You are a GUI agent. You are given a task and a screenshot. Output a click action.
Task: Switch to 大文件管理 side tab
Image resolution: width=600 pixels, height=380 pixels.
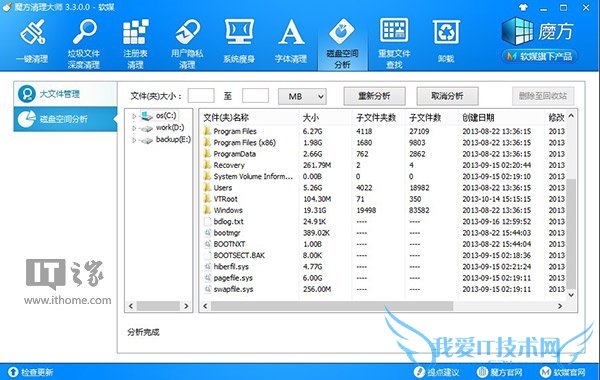[65, 94]
